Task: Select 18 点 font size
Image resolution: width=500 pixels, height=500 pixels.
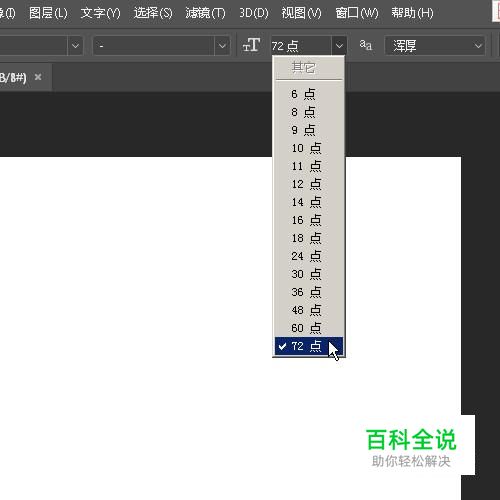Action: coord(309,238)
